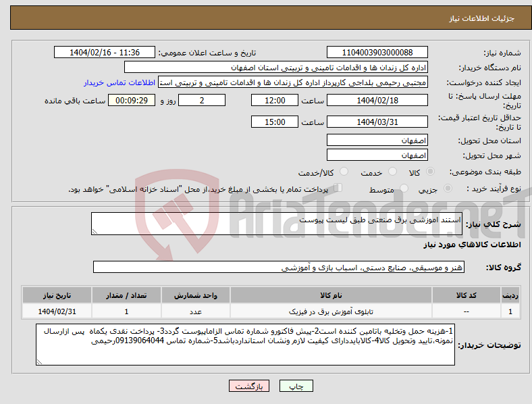The image size is (532, 404).
Task: Click the نام کالا column header
Action: 331,295
